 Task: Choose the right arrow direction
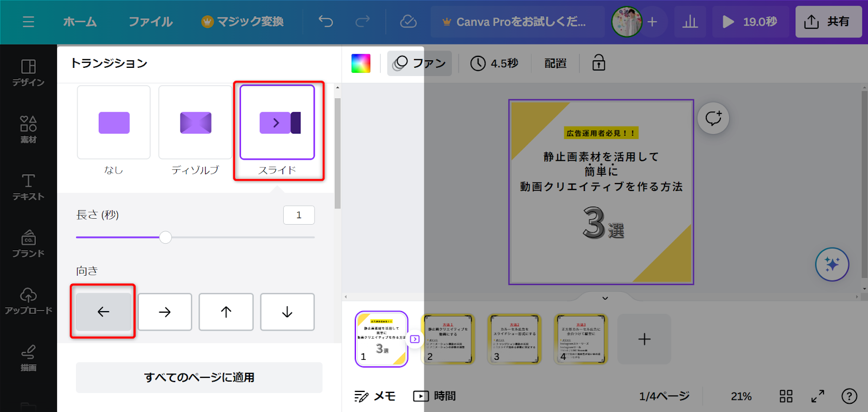point(165,312)
